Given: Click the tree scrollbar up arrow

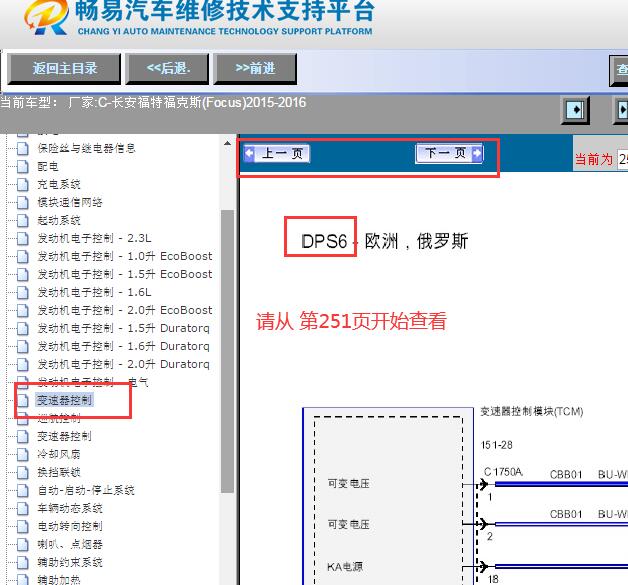Looking at the screenshot, I should point(227,143).
